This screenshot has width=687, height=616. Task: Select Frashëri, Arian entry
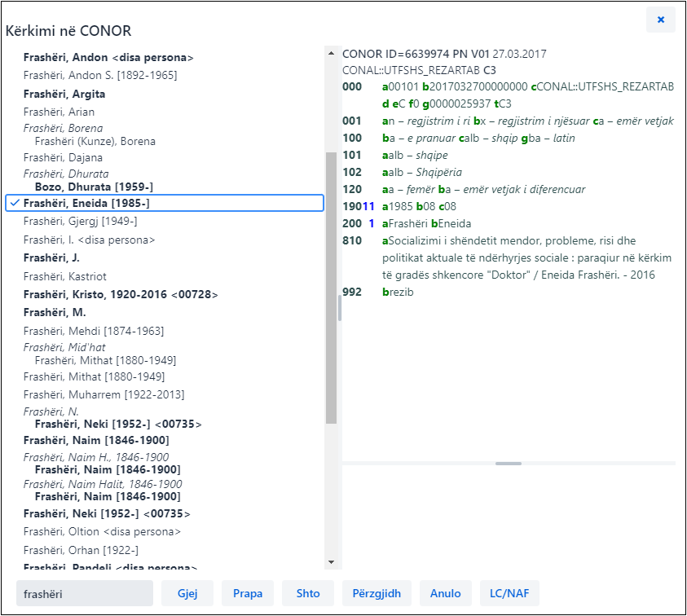click(59, 112)
